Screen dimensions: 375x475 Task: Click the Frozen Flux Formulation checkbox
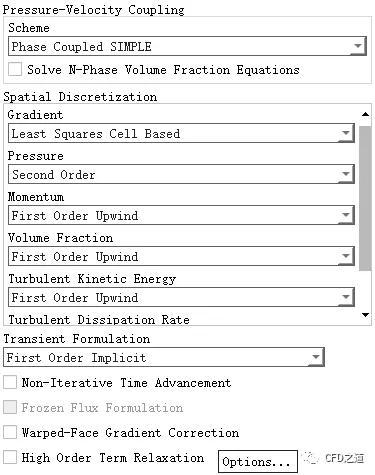(10, 407)
